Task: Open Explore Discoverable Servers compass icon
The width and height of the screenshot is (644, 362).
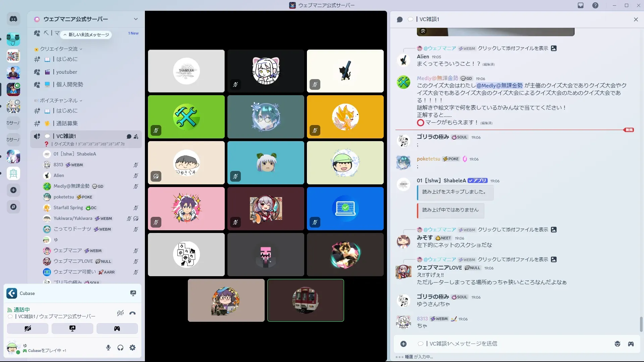Action: (13, 207)
